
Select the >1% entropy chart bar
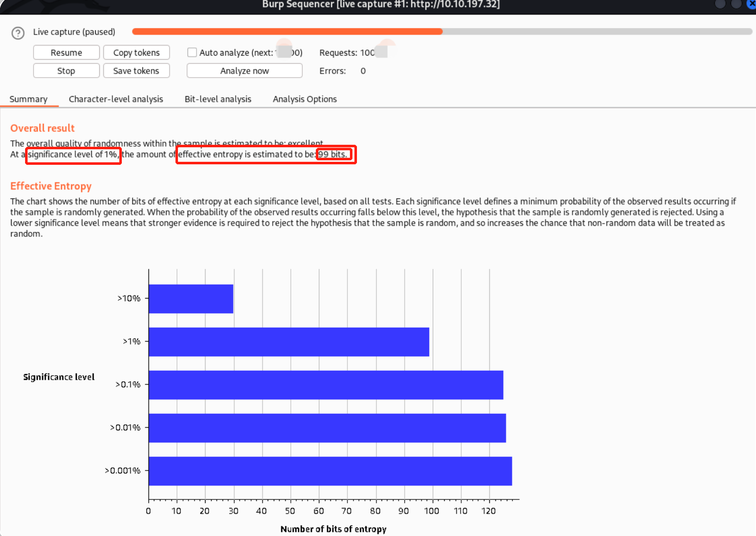(x=289, y=342)
